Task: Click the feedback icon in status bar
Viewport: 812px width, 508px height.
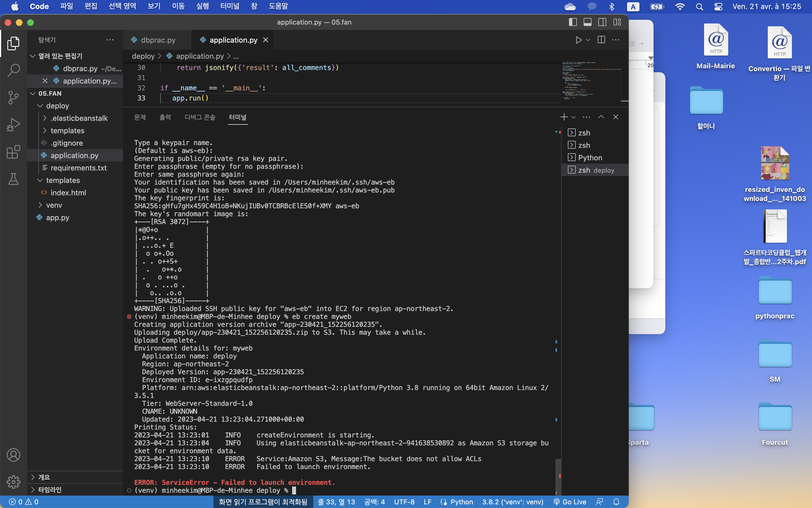Action: tap(600, 502)
